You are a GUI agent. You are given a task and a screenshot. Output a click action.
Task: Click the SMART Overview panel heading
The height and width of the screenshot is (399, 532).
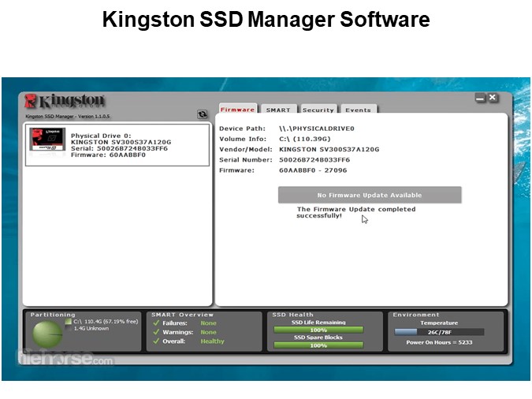point(182,315)
